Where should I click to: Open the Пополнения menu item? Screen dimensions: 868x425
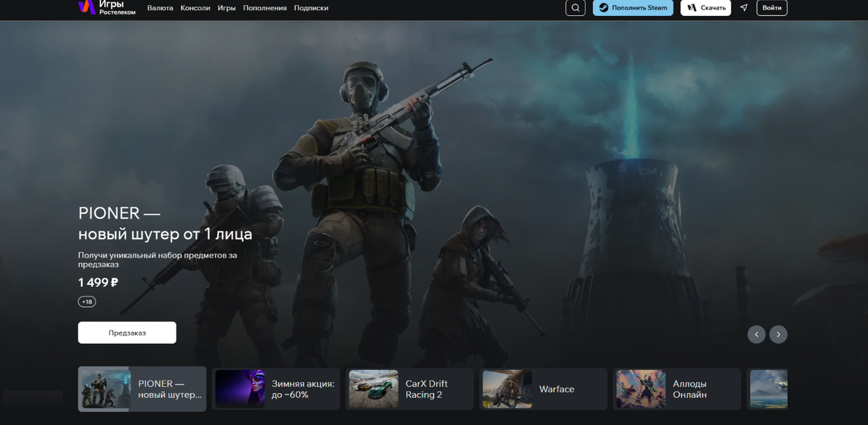click(265, 8)
